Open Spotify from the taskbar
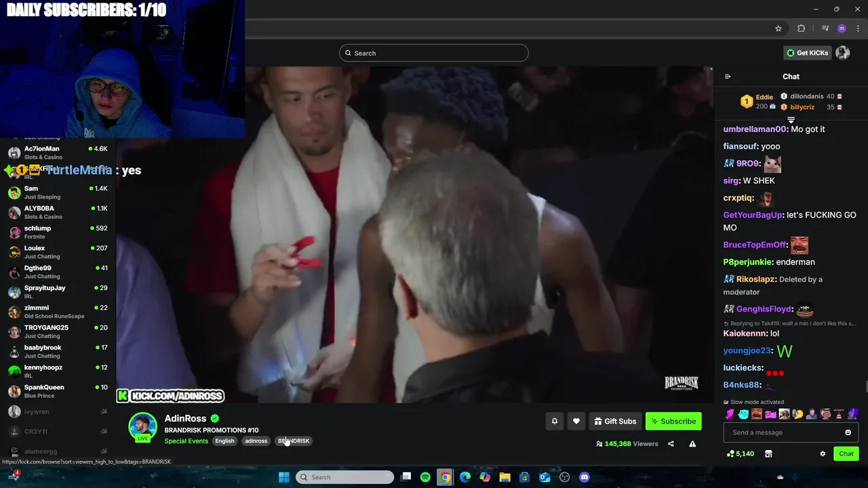Screen dimensions: 868x488 425,477
